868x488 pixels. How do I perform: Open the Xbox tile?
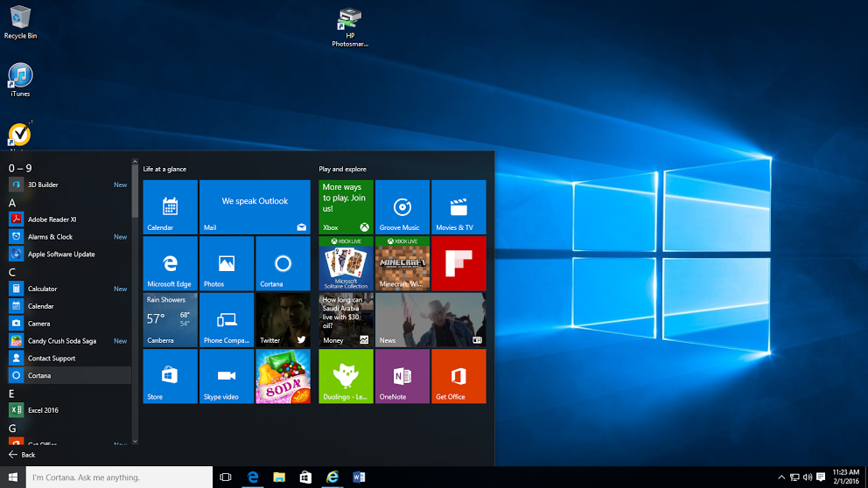346,207
